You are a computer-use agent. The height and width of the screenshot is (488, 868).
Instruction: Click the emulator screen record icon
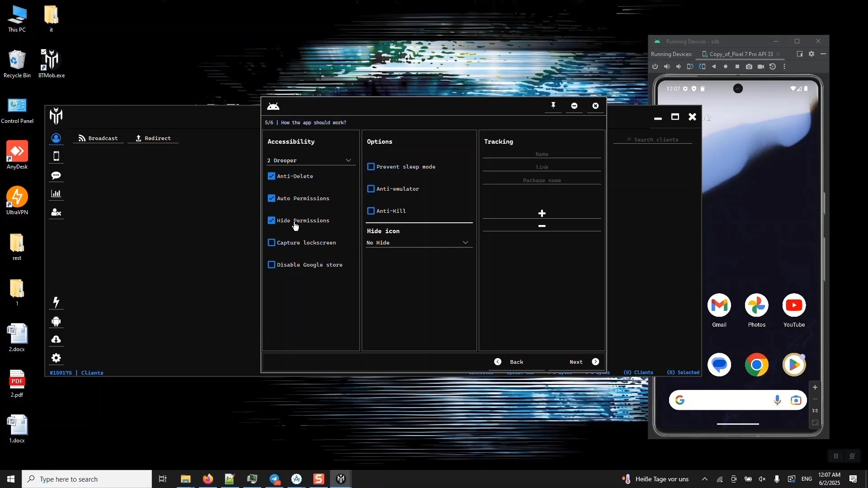(761, 66)
